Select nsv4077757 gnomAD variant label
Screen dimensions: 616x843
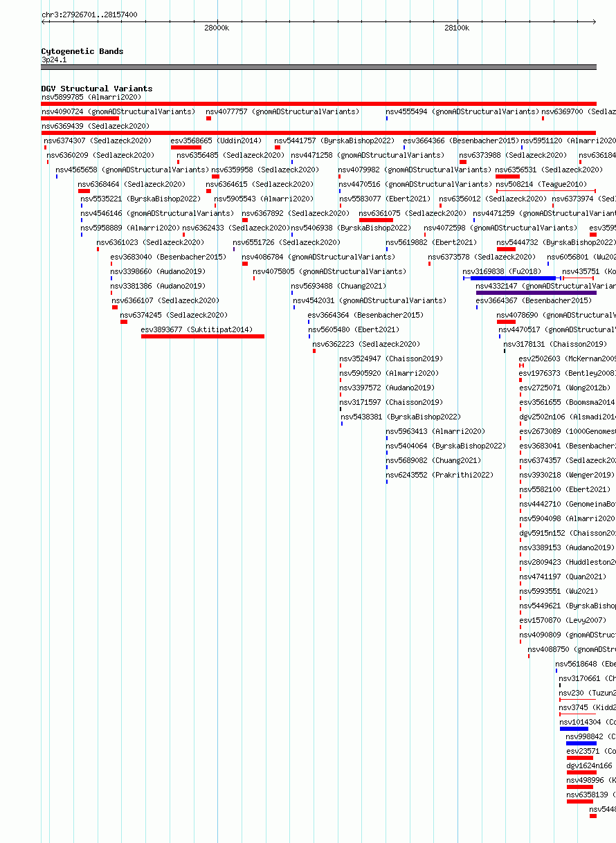[x=282, y=111]
